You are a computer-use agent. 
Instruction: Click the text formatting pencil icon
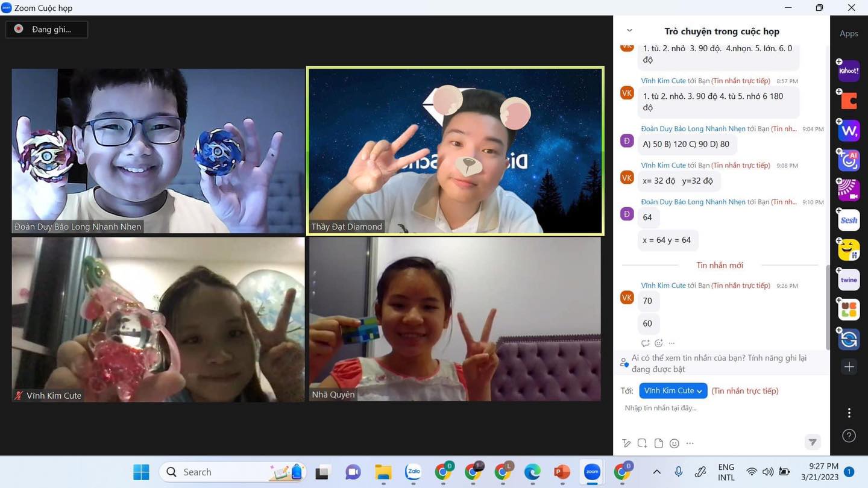pos(626,443)
